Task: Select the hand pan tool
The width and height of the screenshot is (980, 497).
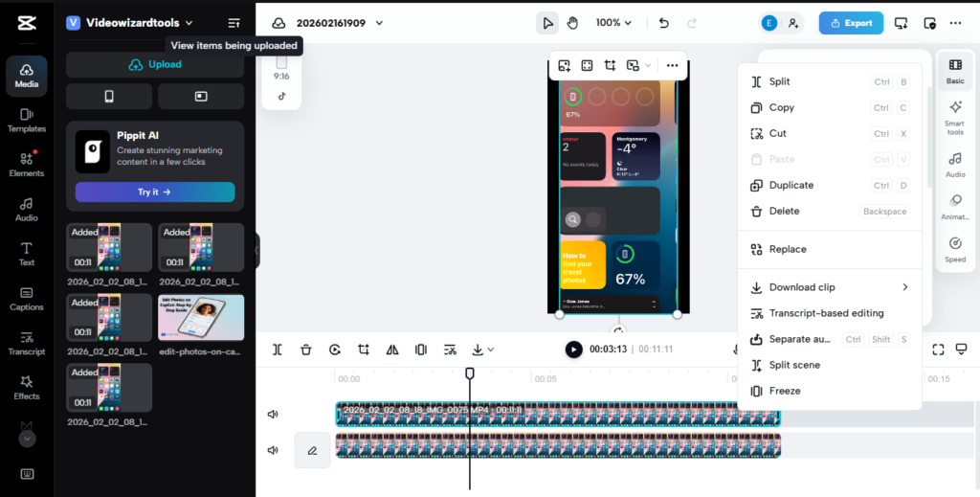Action: (x=572, y=23)
